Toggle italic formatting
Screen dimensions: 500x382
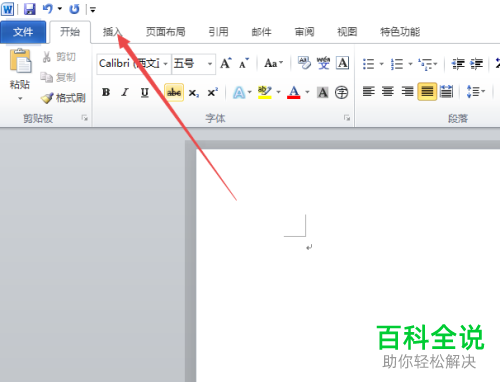pyautogui.click(x=125, y=92)
